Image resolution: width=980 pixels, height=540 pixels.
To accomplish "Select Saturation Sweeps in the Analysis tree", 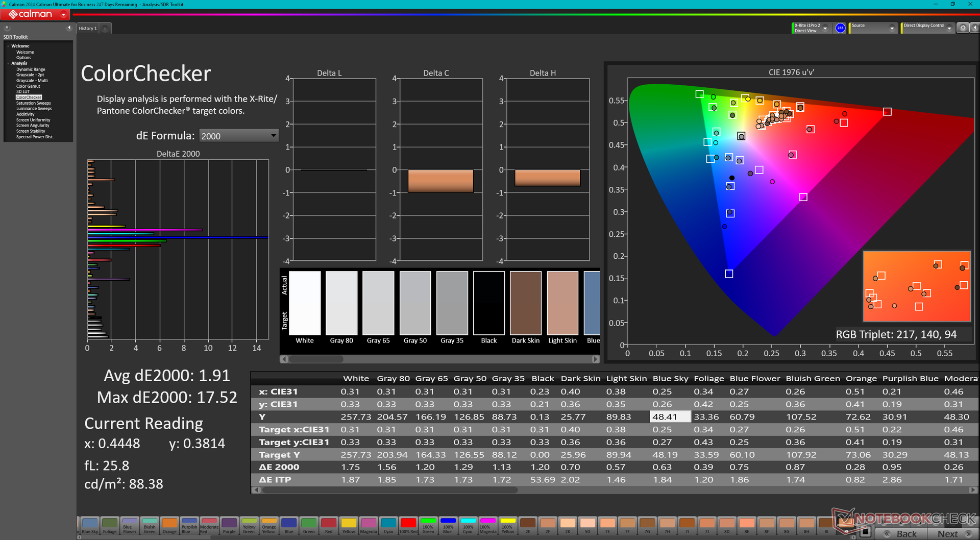I will point(33,103).
